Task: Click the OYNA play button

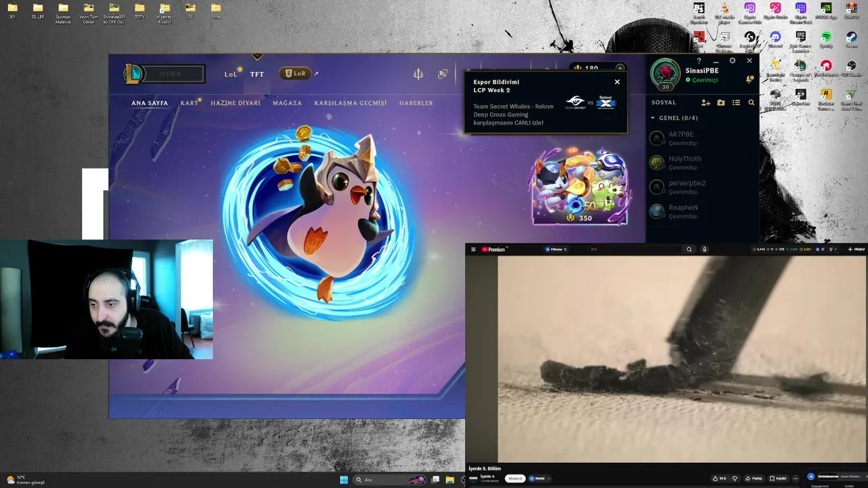Action: tap(171, 74)
